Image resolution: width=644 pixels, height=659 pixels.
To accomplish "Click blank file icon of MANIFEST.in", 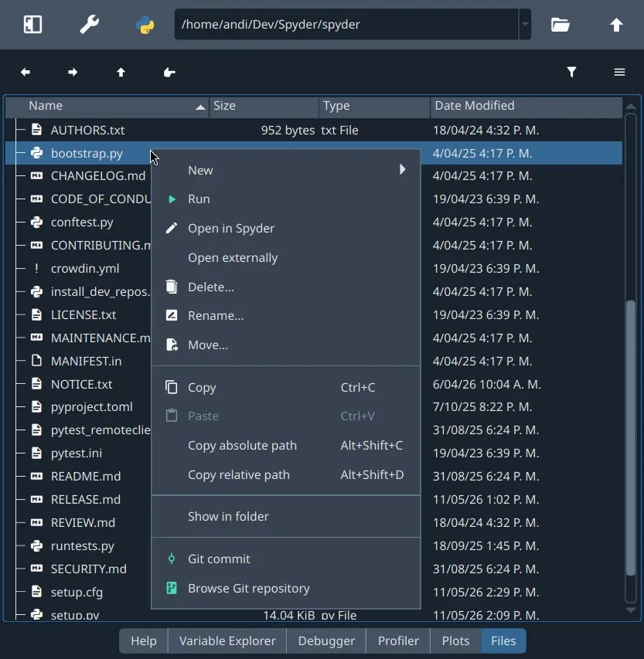I will click(x=36, y=361).
